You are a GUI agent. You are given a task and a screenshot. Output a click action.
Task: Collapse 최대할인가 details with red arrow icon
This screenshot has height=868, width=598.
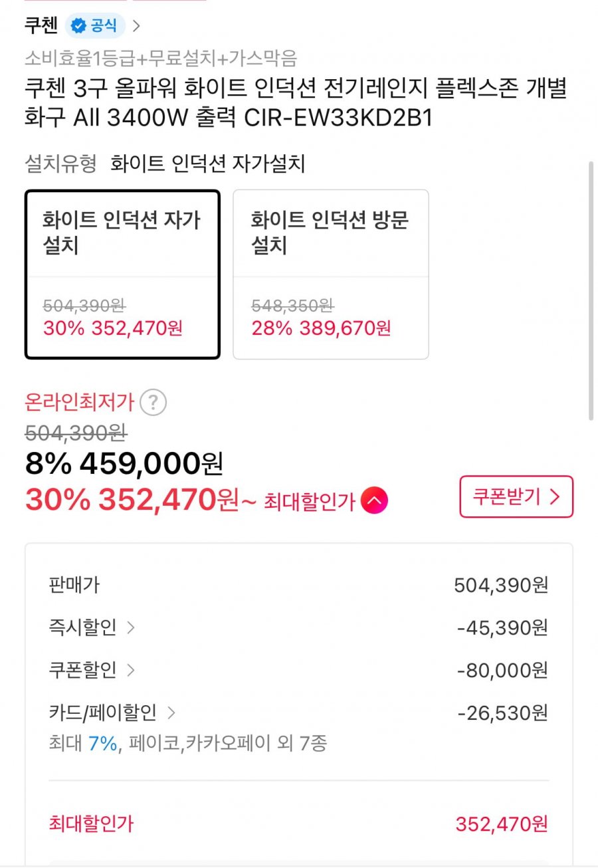[374, 500]
